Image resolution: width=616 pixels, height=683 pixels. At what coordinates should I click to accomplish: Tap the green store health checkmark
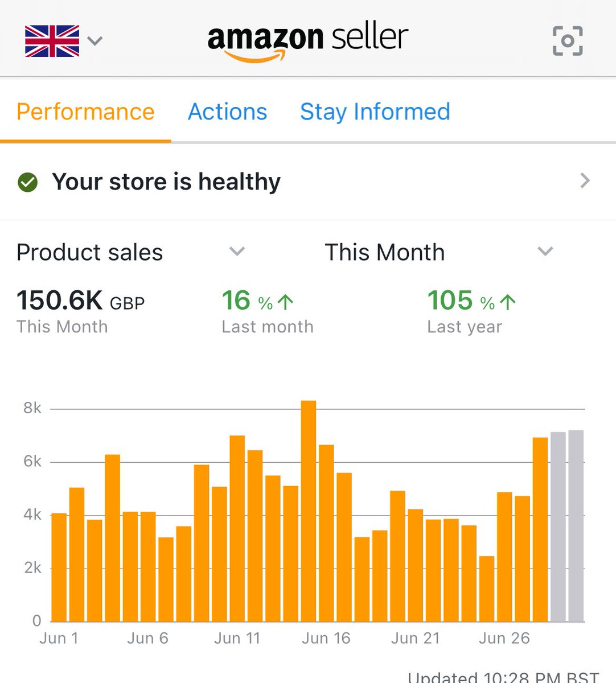(x=27, y=182)
